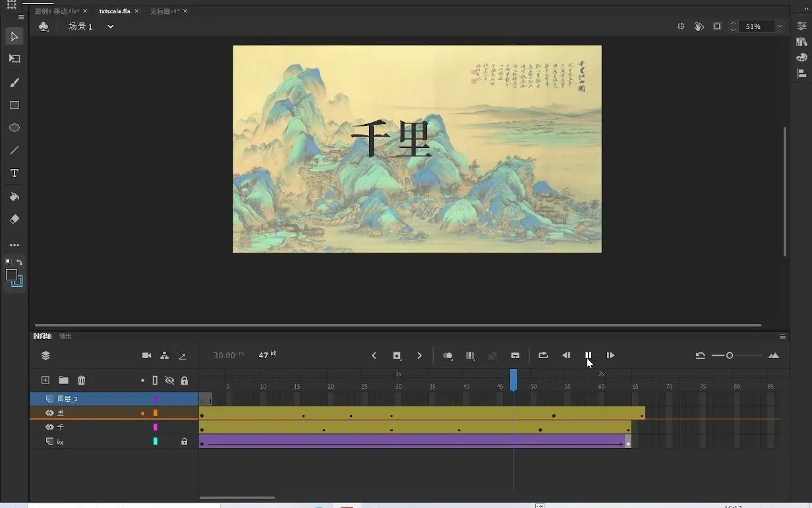
Task: Select the Line tool
Action: (x=14, y=150)
